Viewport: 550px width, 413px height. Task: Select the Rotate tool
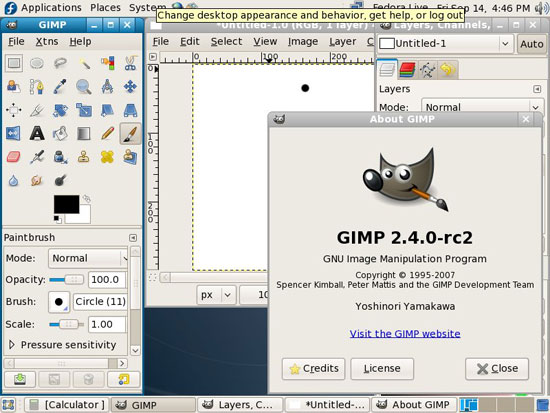[60, 110]
